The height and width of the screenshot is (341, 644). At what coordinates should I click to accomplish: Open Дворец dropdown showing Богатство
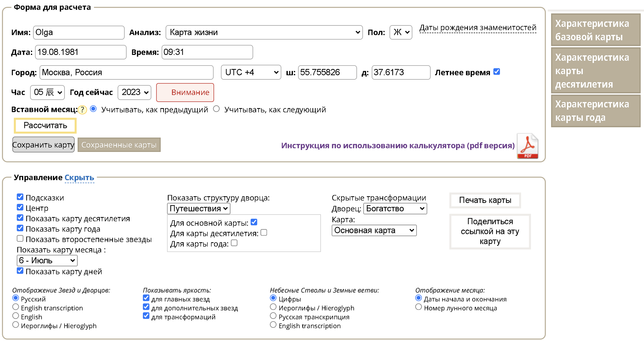pyautogui.click(x=395, y=209)
